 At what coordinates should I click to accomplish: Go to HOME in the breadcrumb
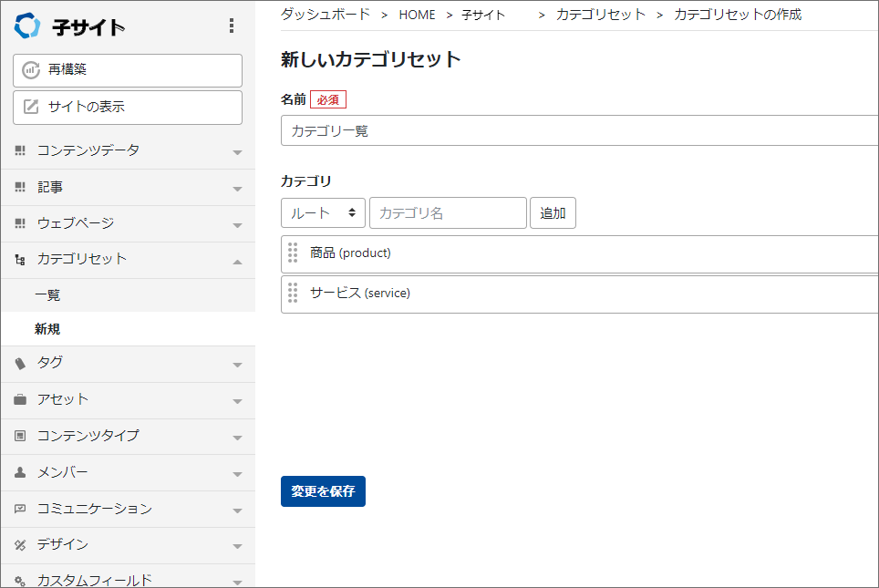point(417,15)
